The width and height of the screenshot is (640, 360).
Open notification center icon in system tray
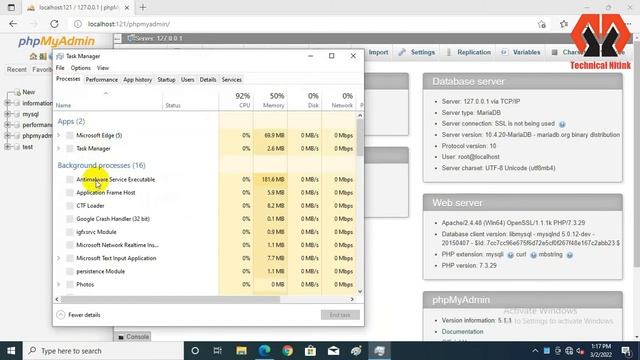pyautogui.click(x=626, y=351)
